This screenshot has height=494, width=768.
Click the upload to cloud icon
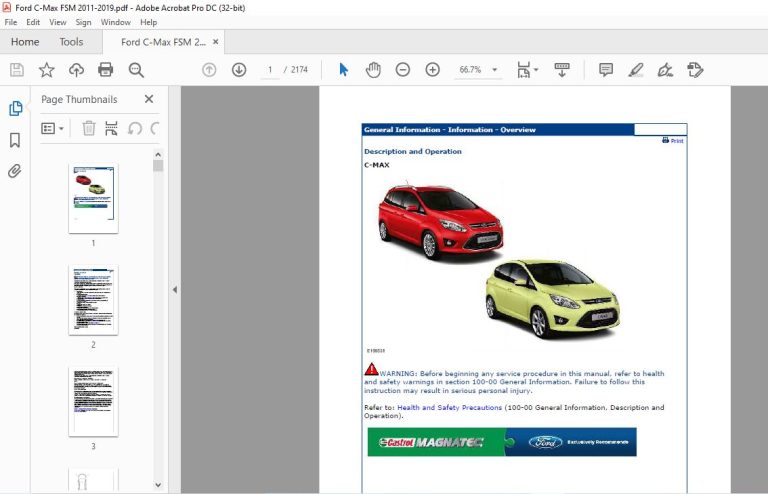tap(76, 70)
